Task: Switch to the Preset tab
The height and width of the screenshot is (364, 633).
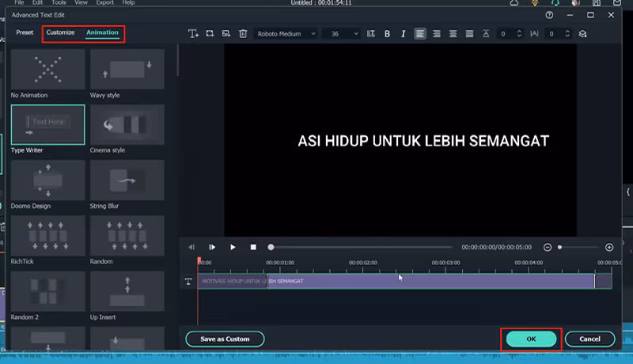Action: tap(25, 32)
